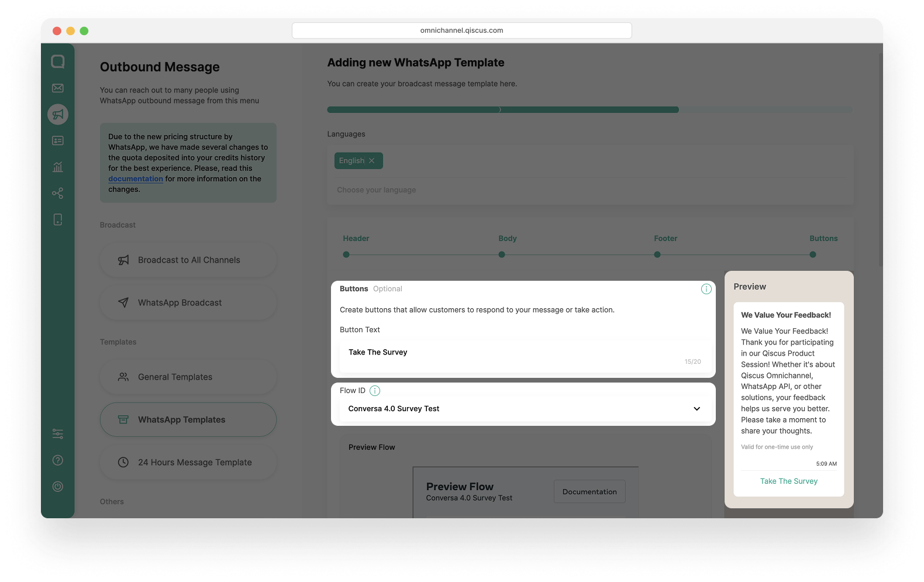Click the page vertical scrollbar

[x=880, y=159]
